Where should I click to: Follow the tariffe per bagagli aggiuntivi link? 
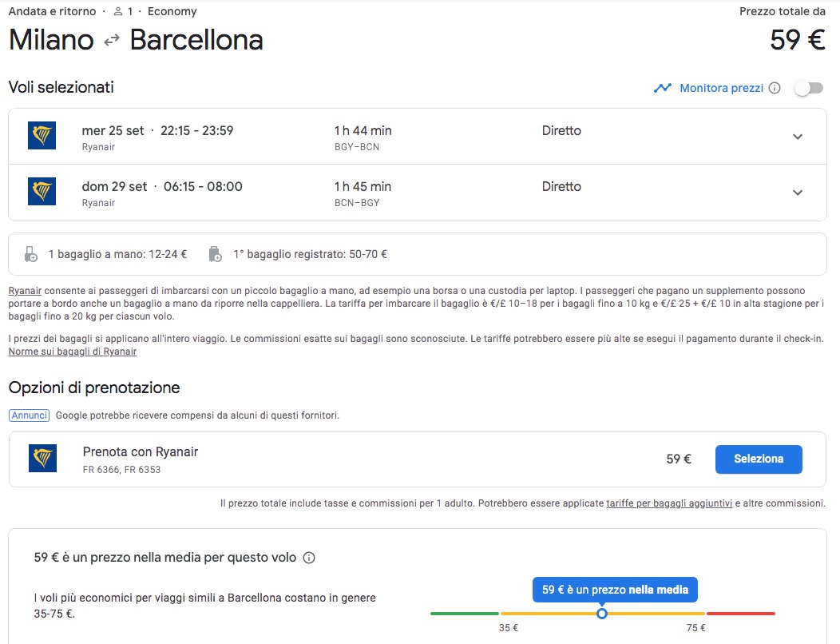click(x=669, y=503)
